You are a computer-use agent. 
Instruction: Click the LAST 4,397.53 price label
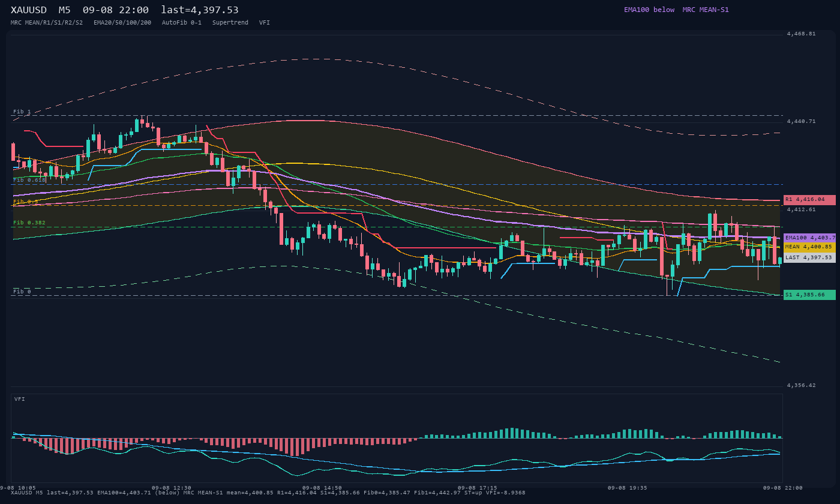pyautogui.click(x=809, y=257)
